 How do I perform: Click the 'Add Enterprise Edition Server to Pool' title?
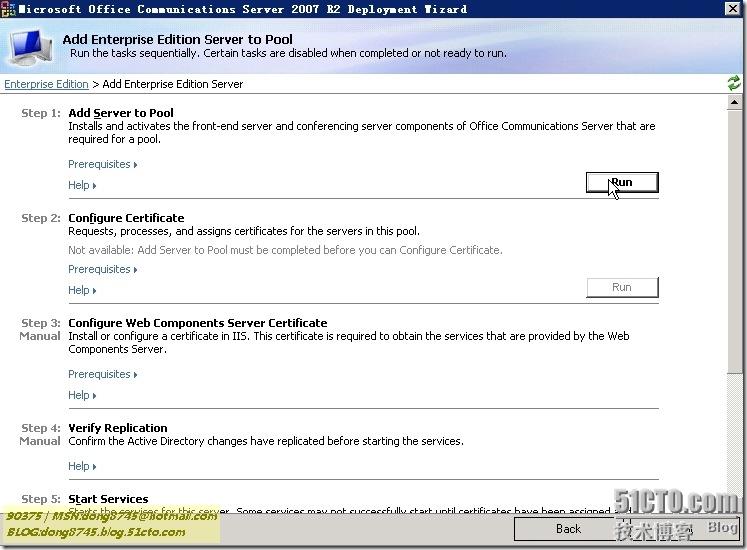point(178,40)
